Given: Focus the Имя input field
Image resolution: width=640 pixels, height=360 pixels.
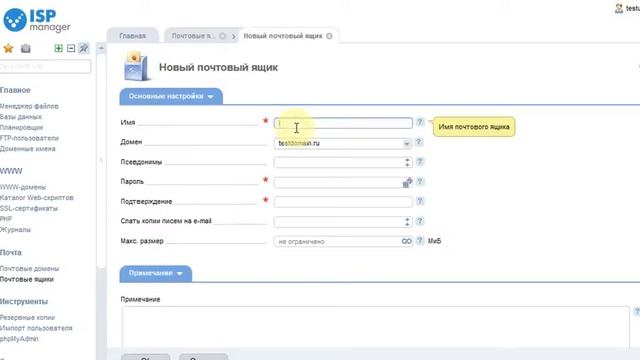Looking at the screenshot, I should pos(343,123).
